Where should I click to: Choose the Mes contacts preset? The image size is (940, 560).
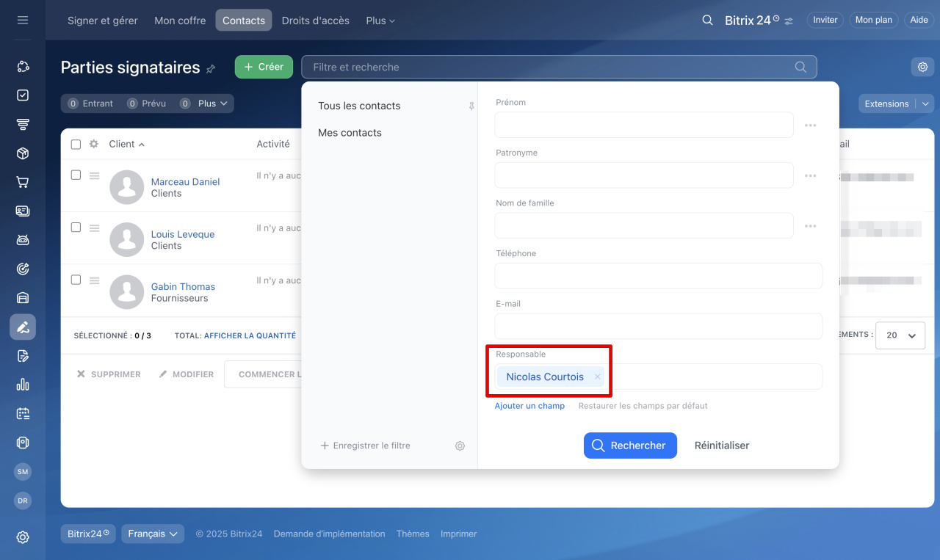point(350,133)
